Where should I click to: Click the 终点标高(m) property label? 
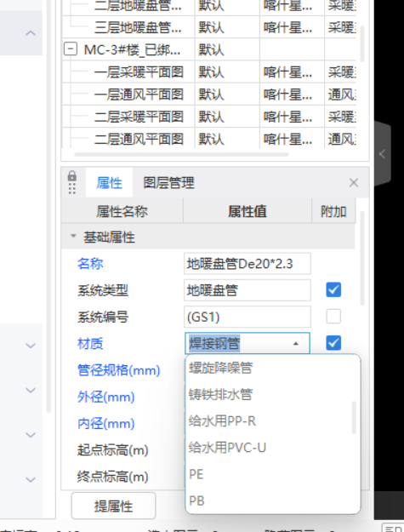[113, 477]
